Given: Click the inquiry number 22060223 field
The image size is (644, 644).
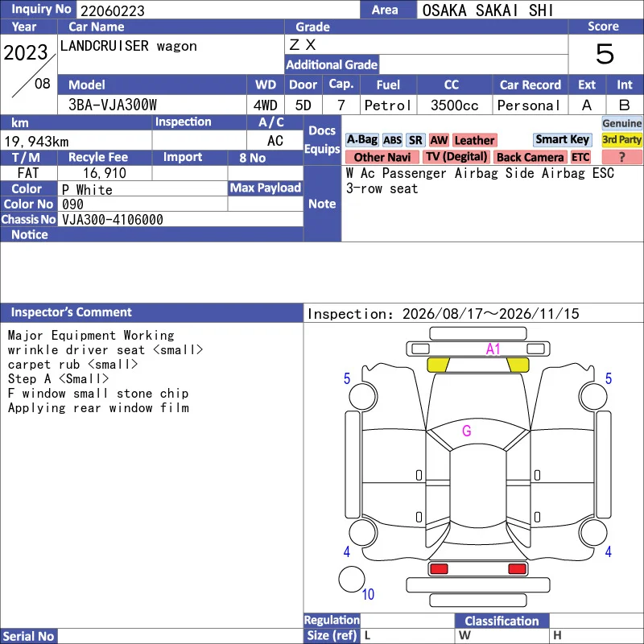Looking at the screenshot, I should (217, 10).
